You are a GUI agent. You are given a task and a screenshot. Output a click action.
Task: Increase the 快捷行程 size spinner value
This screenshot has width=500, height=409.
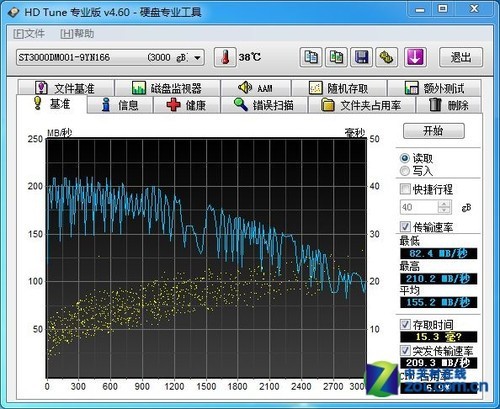pyautogui.click(x=444, y=204)
